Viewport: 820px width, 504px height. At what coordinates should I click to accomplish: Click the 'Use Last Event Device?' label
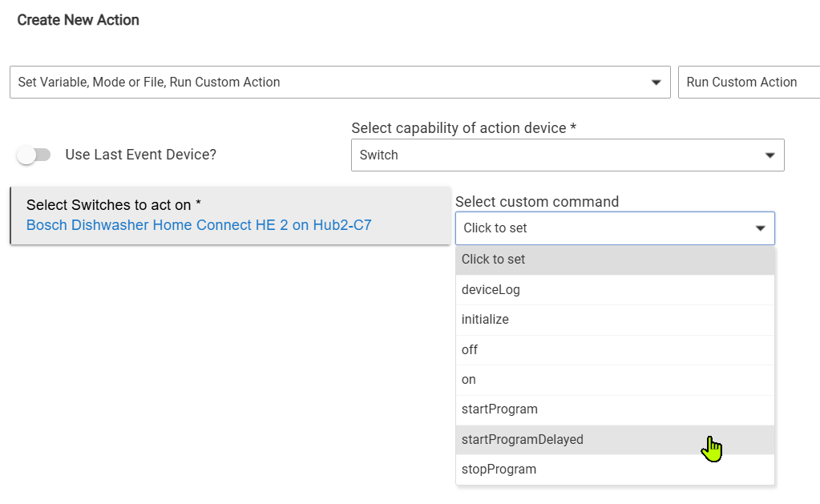(x=140, y=155)
